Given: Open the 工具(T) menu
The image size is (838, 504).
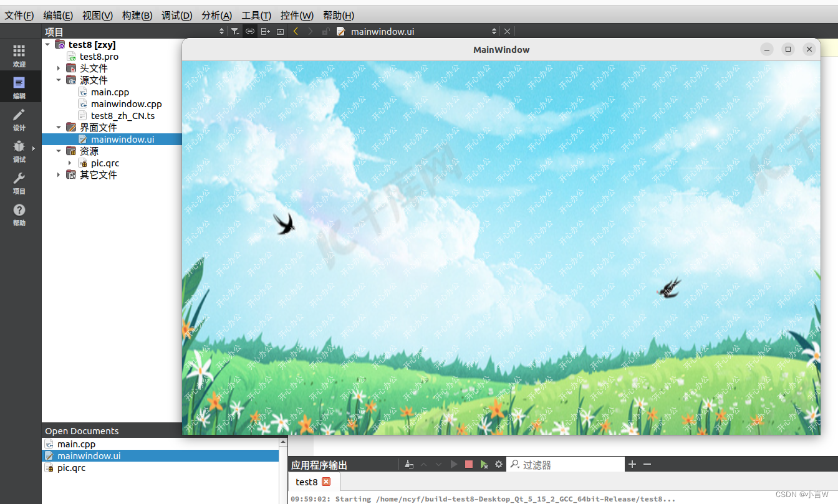Looking at the screenshot, I should coord(256,16).
